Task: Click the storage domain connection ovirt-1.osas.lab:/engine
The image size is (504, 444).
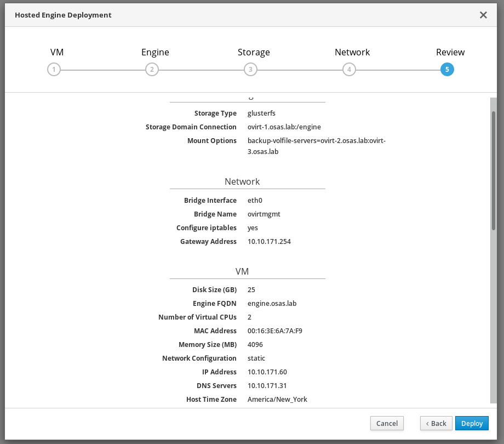Action: pos(284,127)
